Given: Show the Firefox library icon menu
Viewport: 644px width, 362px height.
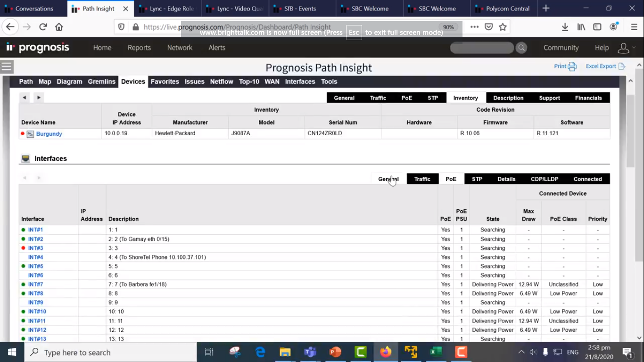Looking at the screenshot, I should click(581, 27).
